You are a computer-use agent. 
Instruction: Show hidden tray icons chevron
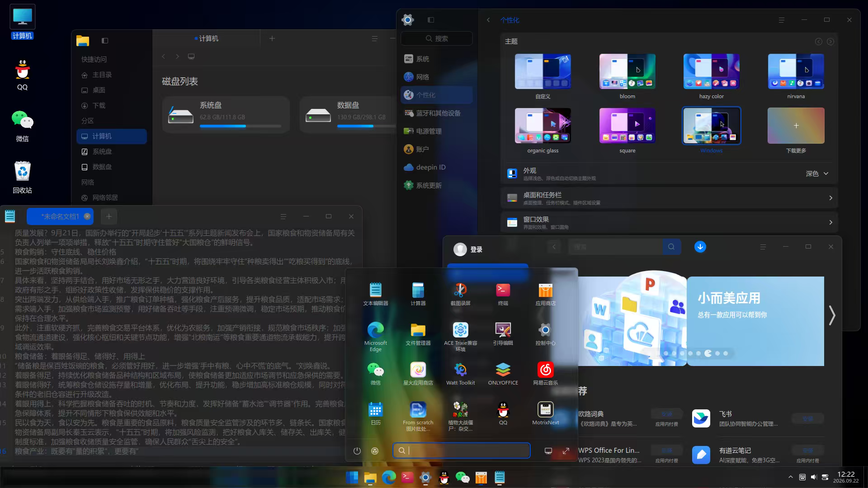pos(790,477)
